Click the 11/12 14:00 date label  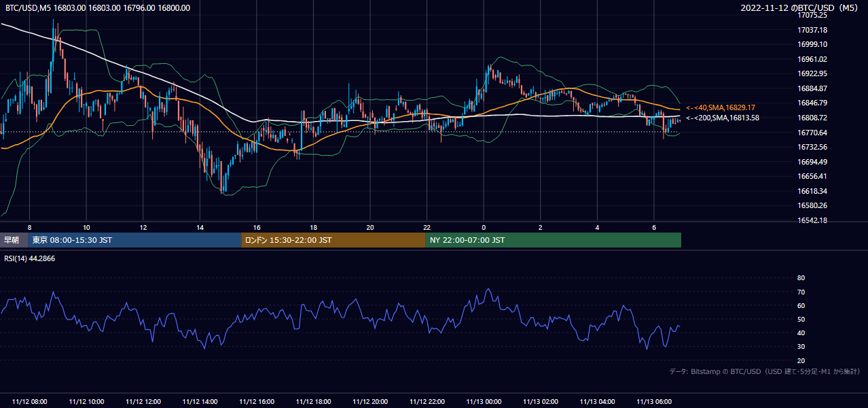point(200,402)
